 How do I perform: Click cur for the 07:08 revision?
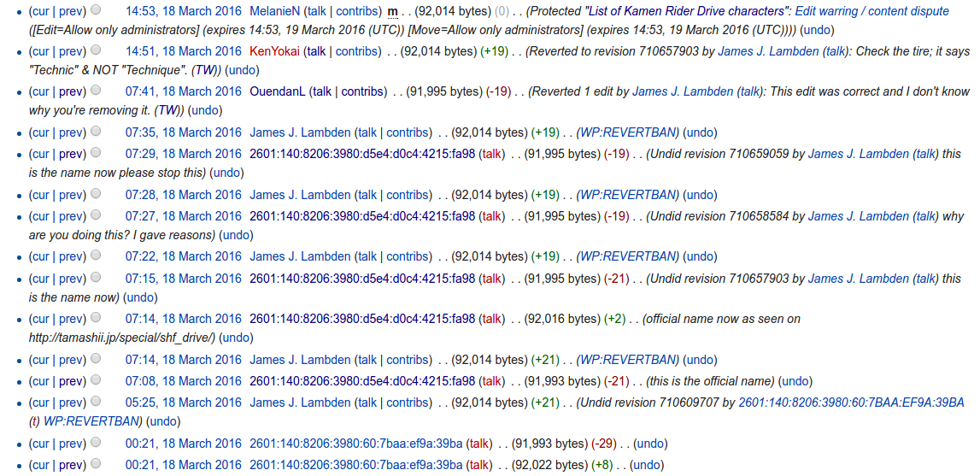click(x=41, y=381)
